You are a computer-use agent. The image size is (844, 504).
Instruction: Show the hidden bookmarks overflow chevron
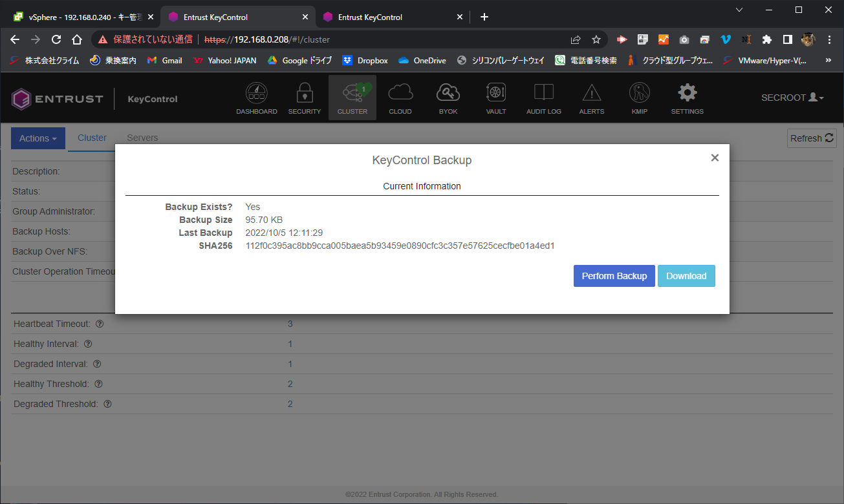tap(828, 60)
